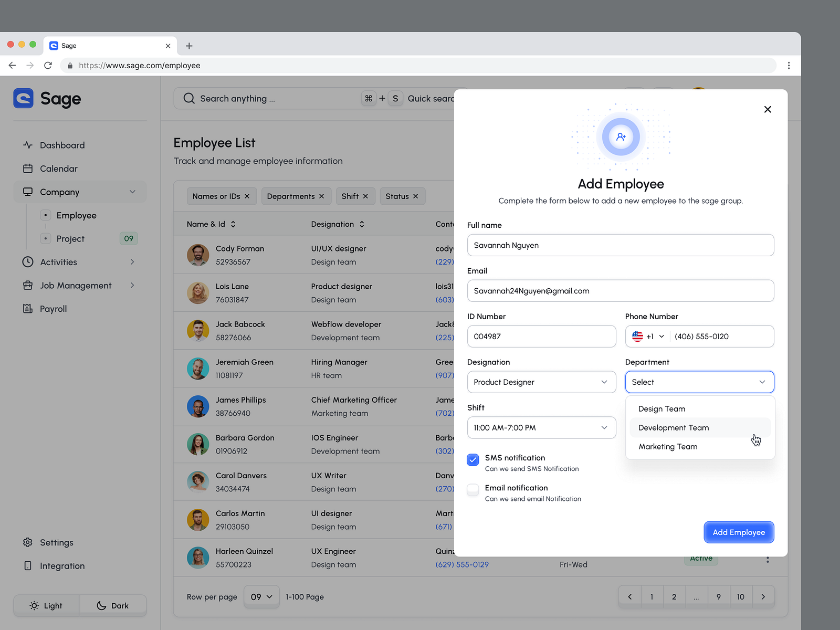Click the Sage logo icon in sidebar
This screenshot has height=630, width=840.
click(x=24, y=98)
